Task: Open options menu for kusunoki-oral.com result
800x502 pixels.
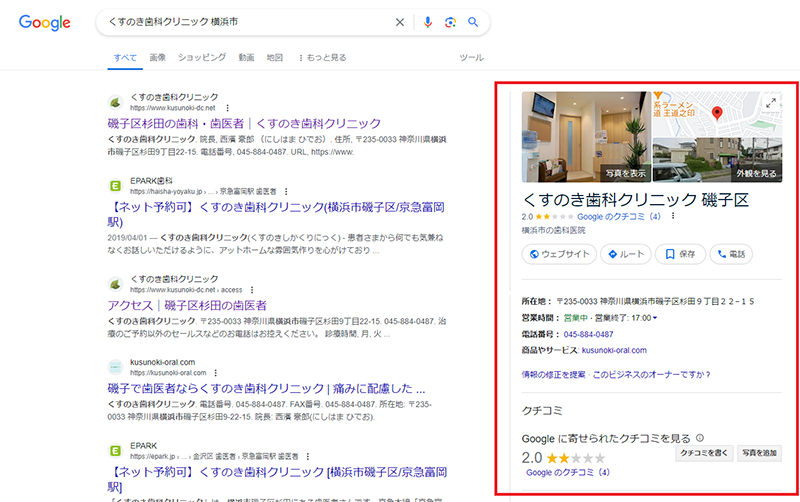Action: 216,373
